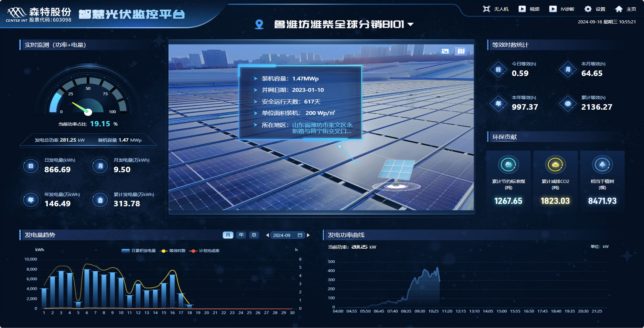Go to 主页 home icon
The image size is (644, 328).
619,9
